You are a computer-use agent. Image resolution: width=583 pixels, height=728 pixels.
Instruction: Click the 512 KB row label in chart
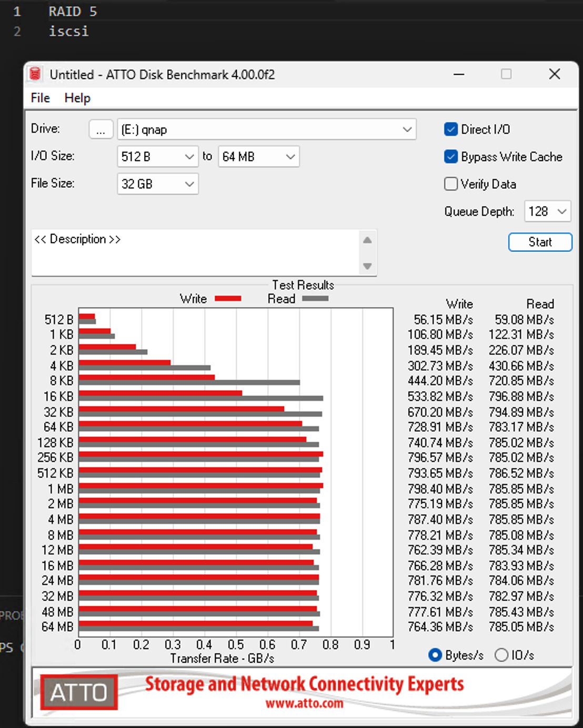point(55,473)
